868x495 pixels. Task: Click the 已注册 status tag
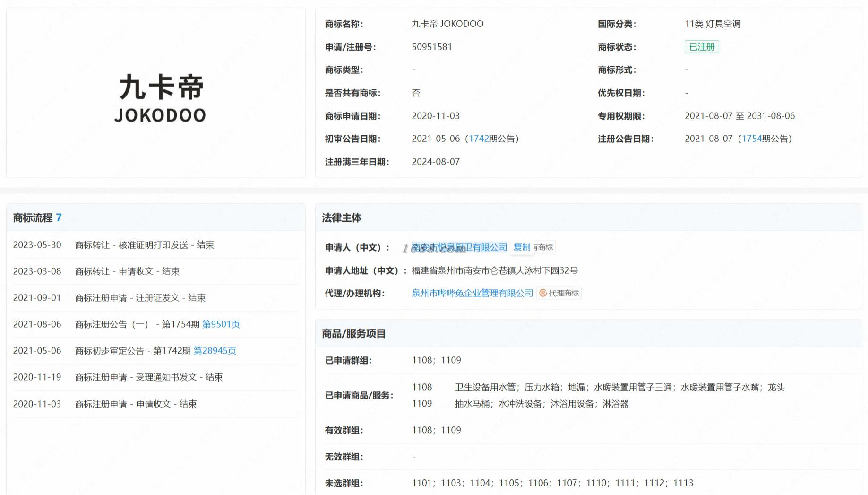point(702,47)
